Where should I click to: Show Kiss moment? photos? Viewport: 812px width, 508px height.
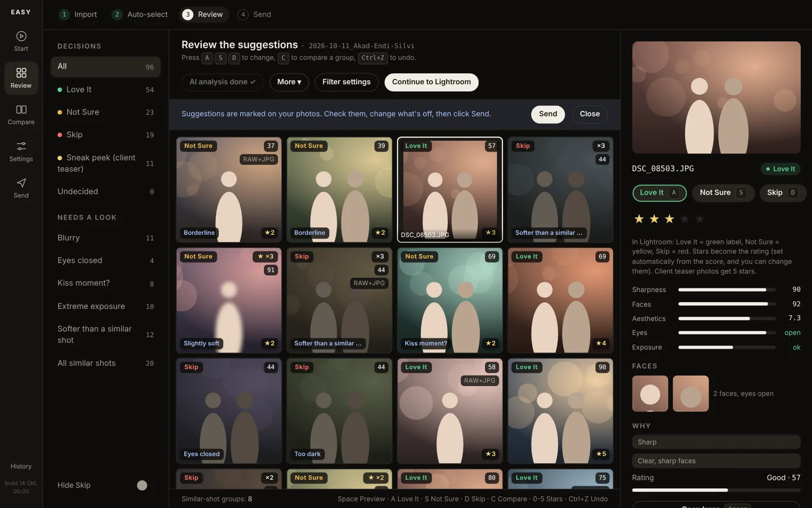[106, 283]
